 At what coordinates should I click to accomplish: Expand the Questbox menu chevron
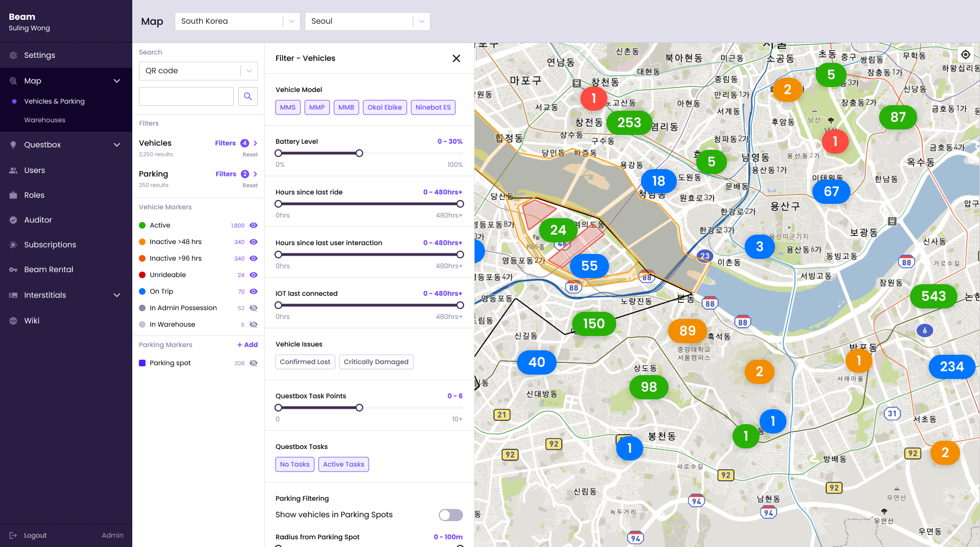(117, 145)
